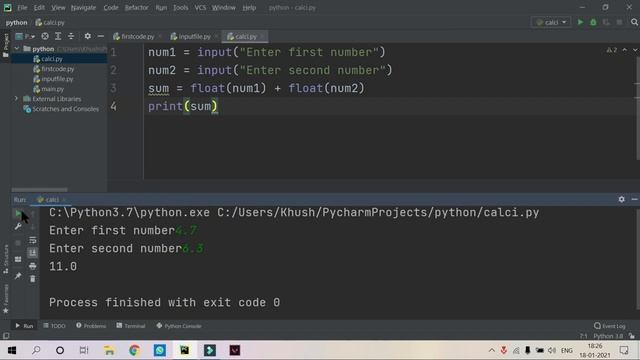Select firstcode.py in project tree
640x360 pixels.
click(x=58, y=69)
